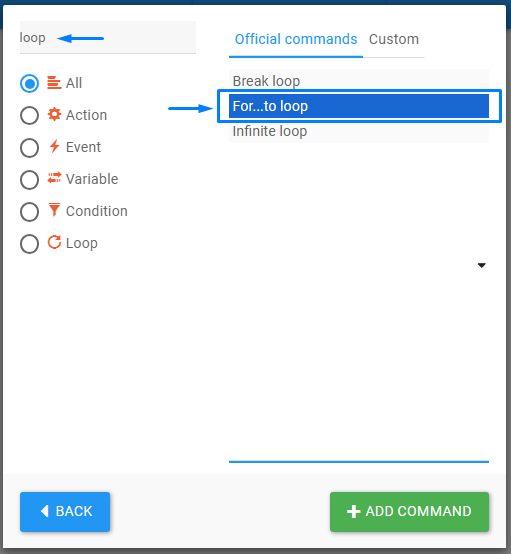This screenshot has width=511, height=554.
Task: Click the Variable swap arrows icon
Action: click(x=54, y=178)
